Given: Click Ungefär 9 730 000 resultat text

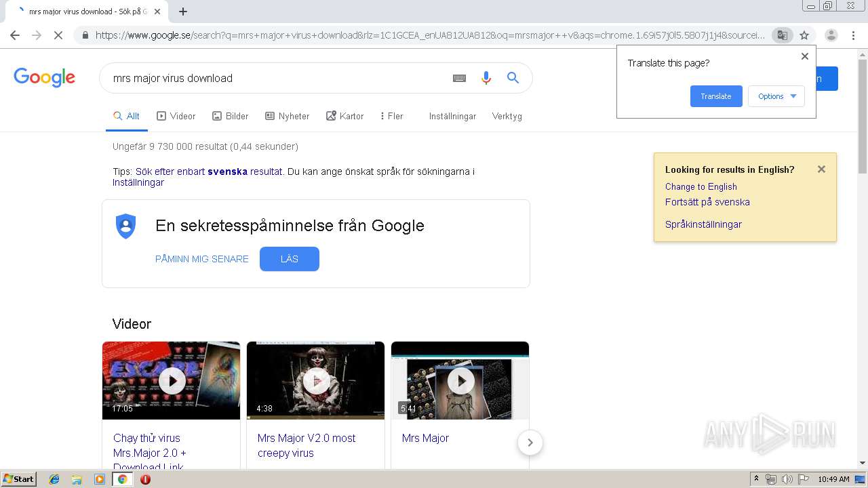Looking at the screenshot, I should click(x=205, y=146).
